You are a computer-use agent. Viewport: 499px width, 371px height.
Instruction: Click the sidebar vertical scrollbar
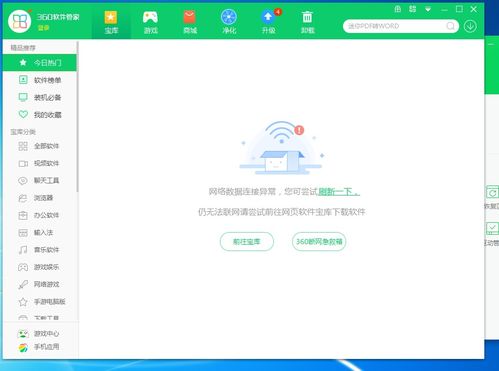pos(77,117)
